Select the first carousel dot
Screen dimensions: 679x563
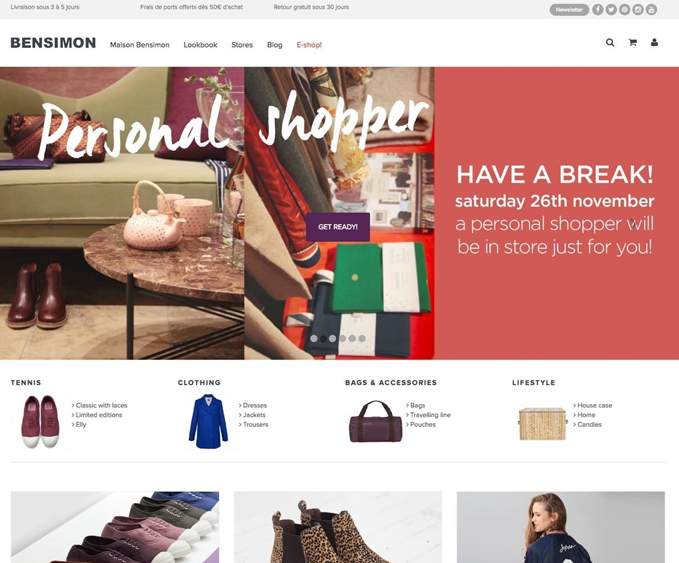(x=314, y=339)
